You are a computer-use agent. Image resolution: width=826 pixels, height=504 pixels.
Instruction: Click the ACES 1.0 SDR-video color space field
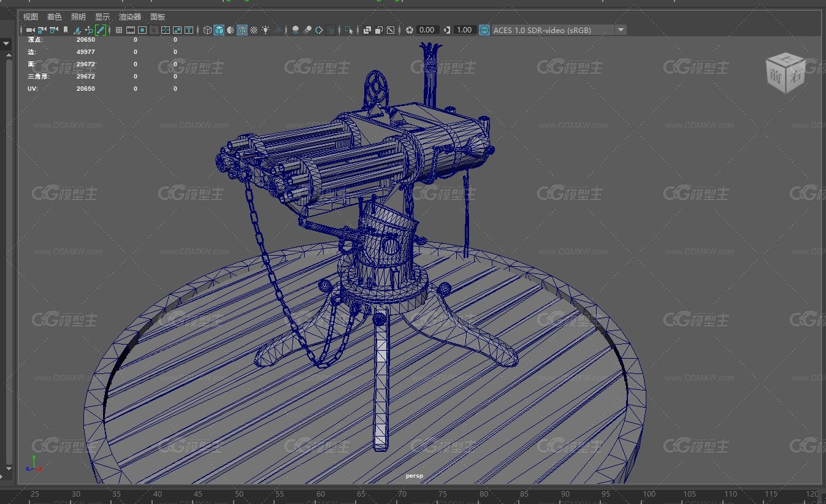click(x=552, y=30)
